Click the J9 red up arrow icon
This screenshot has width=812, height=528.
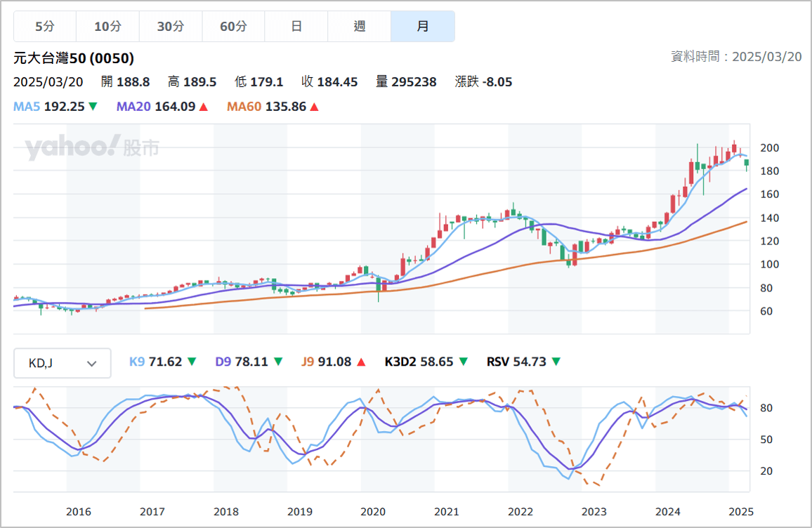point(360,360)
